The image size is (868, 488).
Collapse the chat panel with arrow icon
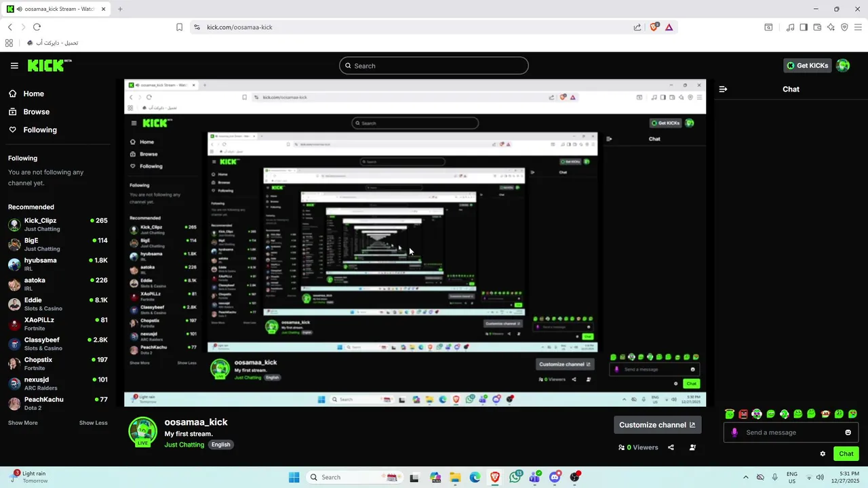click(x=724, y=89)
